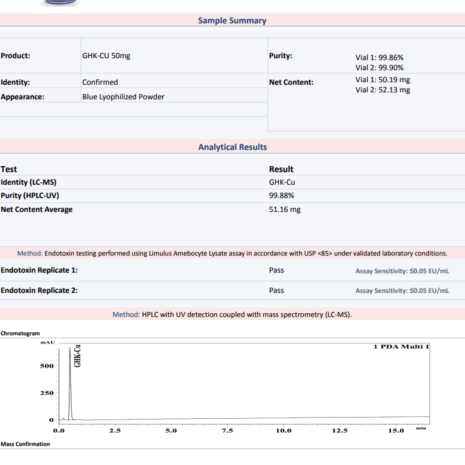Click the 'Analytical Results' section heading
The width and height of the screenshot is (465, 465).
coord(233,147)
